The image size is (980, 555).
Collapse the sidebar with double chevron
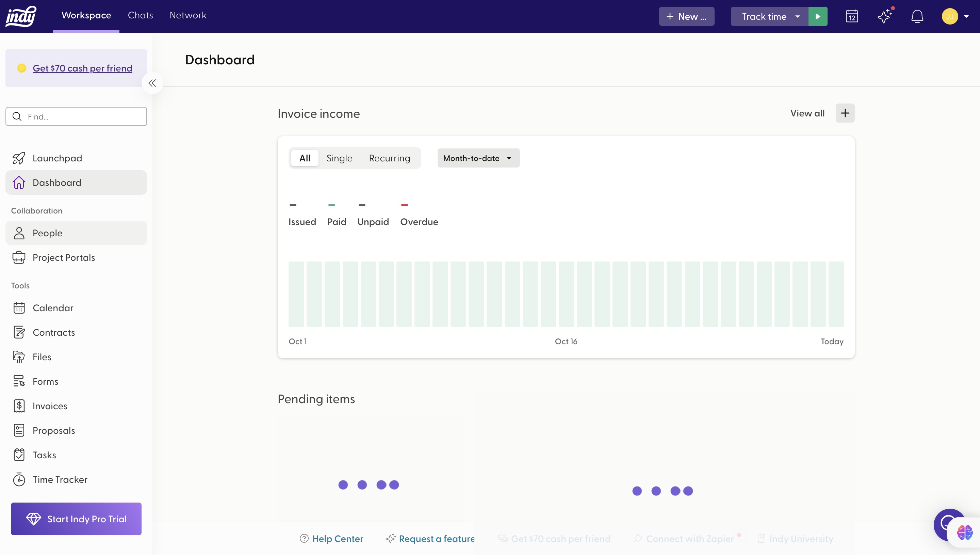coord(152,83)
